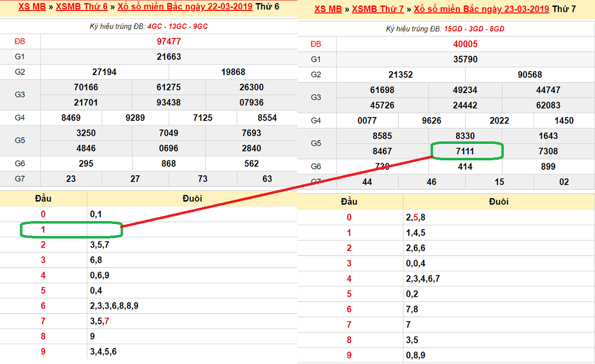This screenshot has height=364, width=595.
Task: Select the Đuôi values 2,3,4,6,7
Action: point(423,279)
